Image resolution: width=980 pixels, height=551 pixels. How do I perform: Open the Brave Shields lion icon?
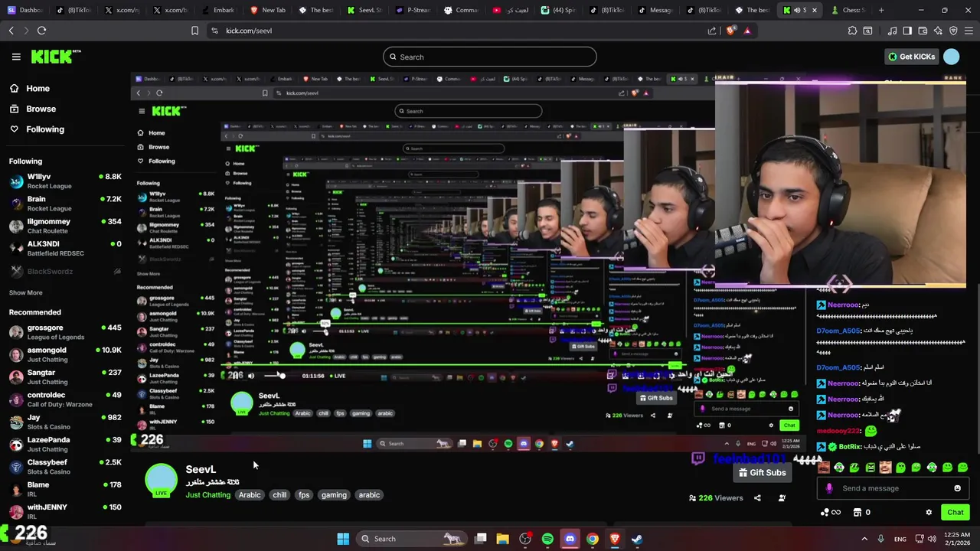pos(730,31)
